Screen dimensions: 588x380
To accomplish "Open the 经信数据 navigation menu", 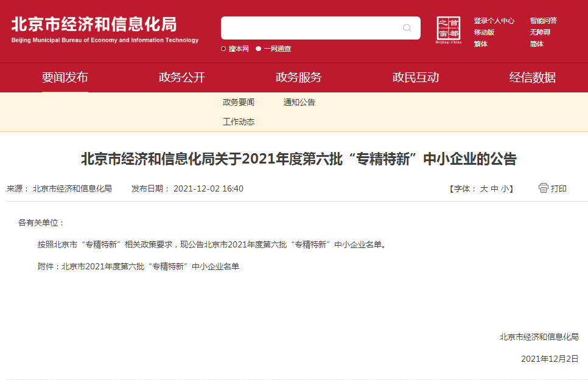I will [533, 77].
